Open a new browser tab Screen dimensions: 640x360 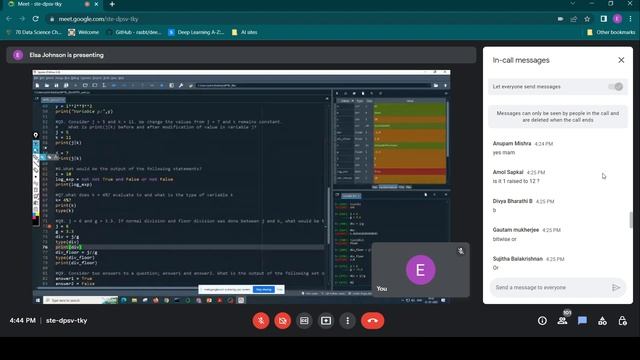click(112, 4)
